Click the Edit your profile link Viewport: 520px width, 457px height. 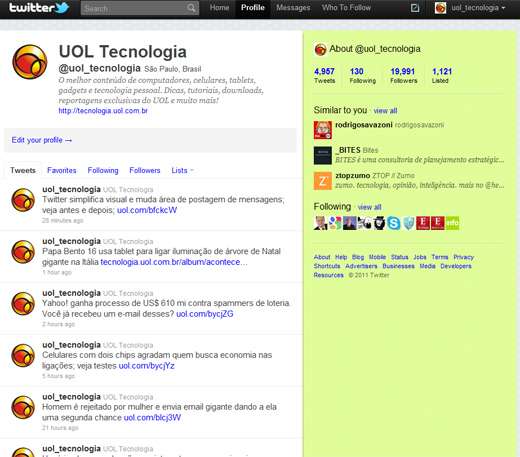[42, 140]
